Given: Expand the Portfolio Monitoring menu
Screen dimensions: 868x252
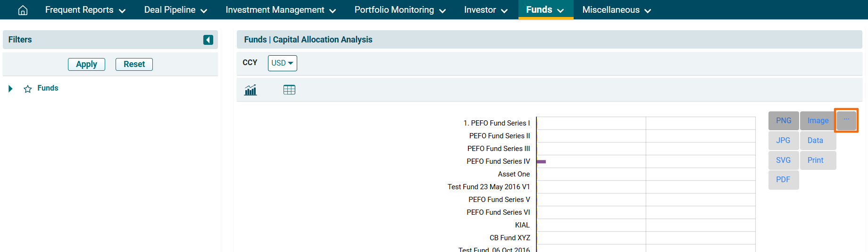Looking at the screenshot, I should point(400,10).
